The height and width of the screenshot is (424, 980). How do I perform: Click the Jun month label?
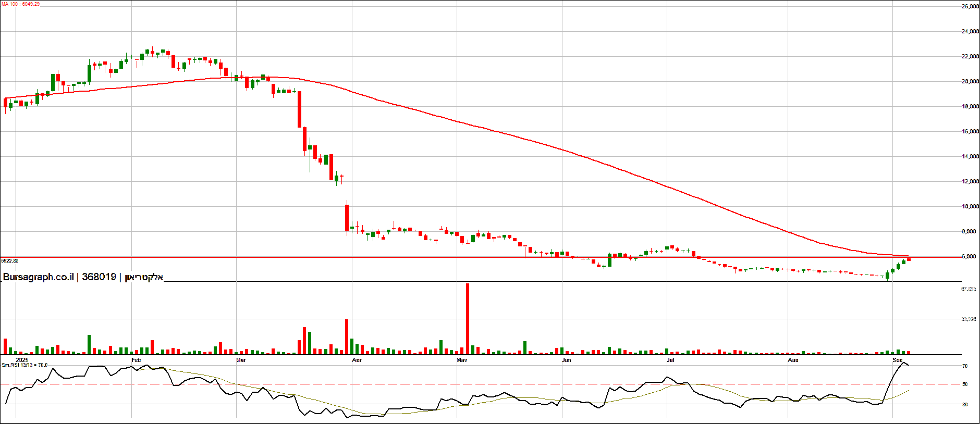click(x=567, y=360)
